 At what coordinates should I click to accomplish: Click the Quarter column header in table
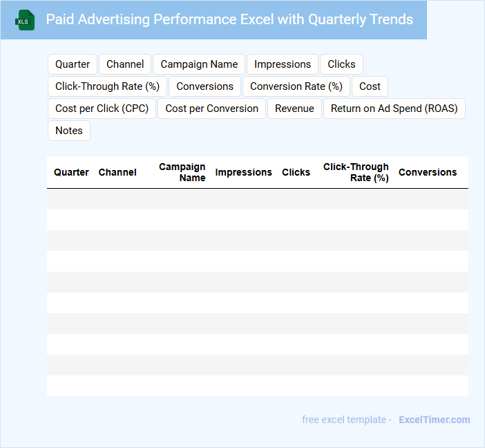point(71,172)
